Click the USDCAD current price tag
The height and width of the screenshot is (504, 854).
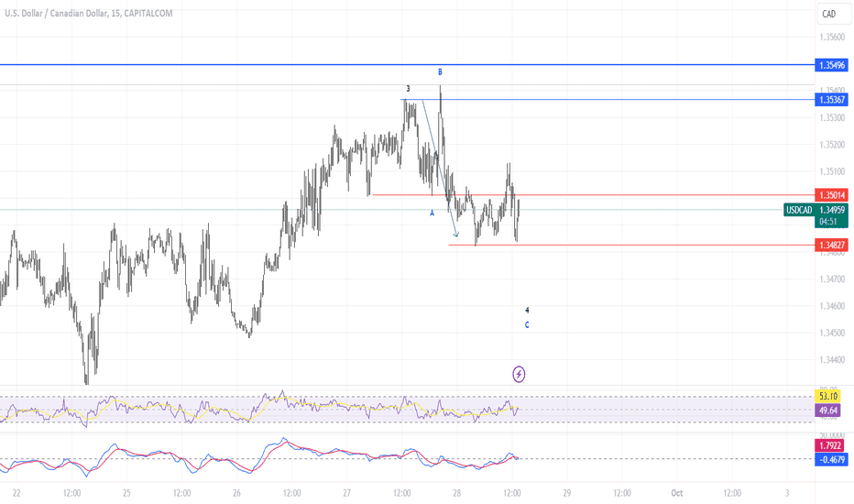tap(816, 211)
